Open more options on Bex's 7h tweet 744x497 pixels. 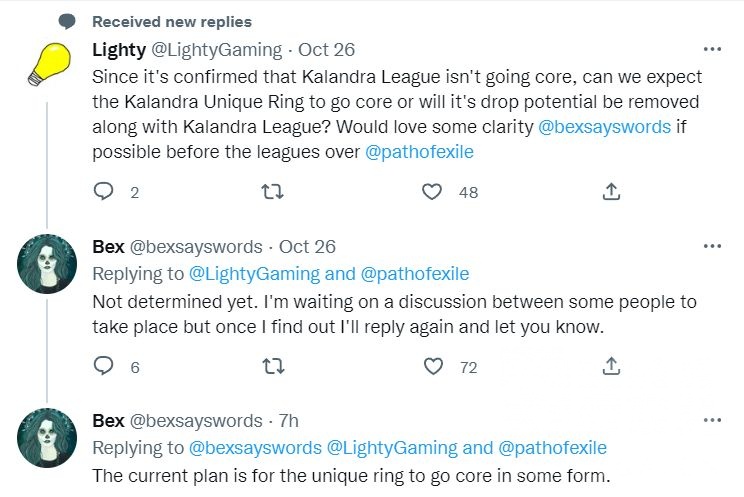pos(712,420)
